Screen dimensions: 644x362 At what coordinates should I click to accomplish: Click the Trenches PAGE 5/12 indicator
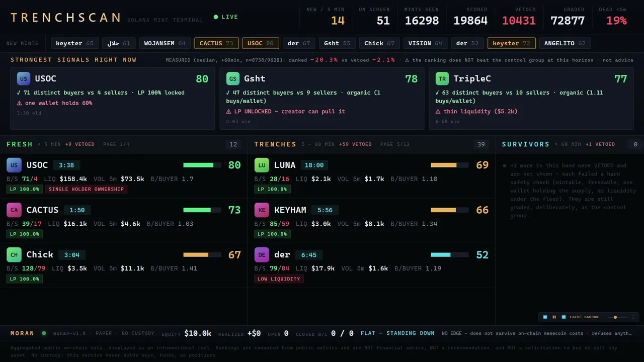point(395,144)
